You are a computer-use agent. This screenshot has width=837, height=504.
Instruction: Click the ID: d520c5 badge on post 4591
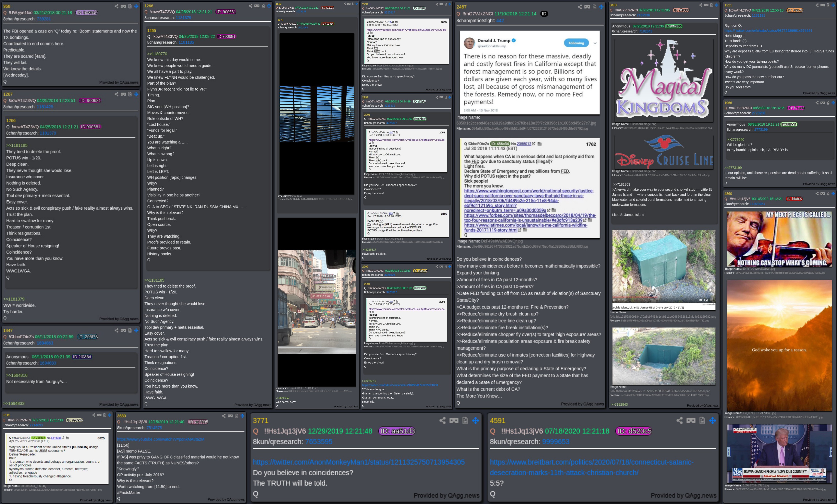click(634, 431)
